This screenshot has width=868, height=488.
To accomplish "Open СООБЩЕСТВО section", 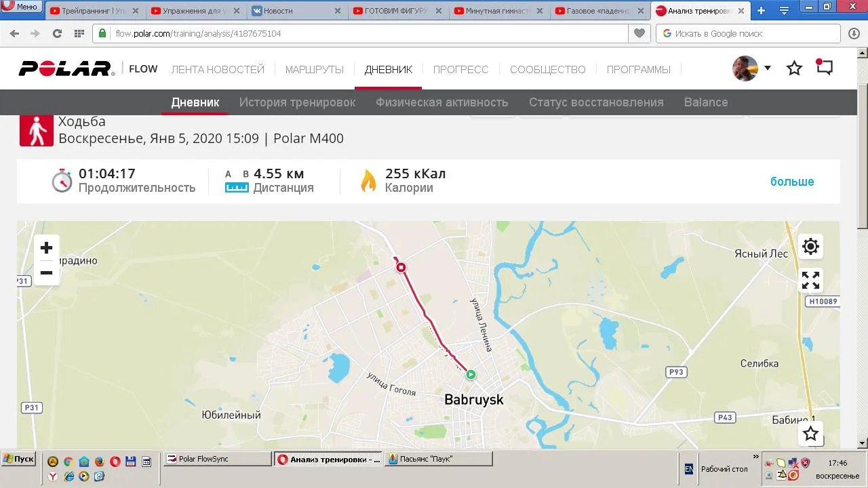I will tap(548, 69).
